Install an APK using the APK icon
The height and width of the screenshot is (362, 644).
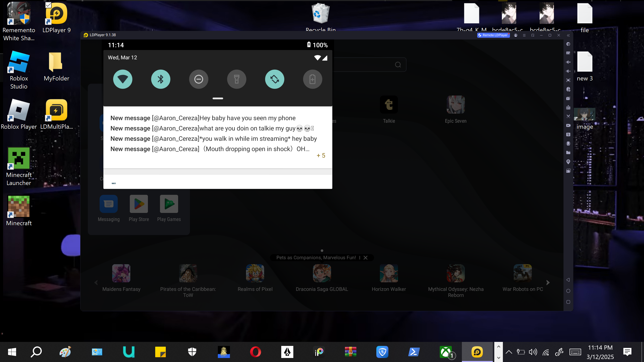[x=568, y=107]
